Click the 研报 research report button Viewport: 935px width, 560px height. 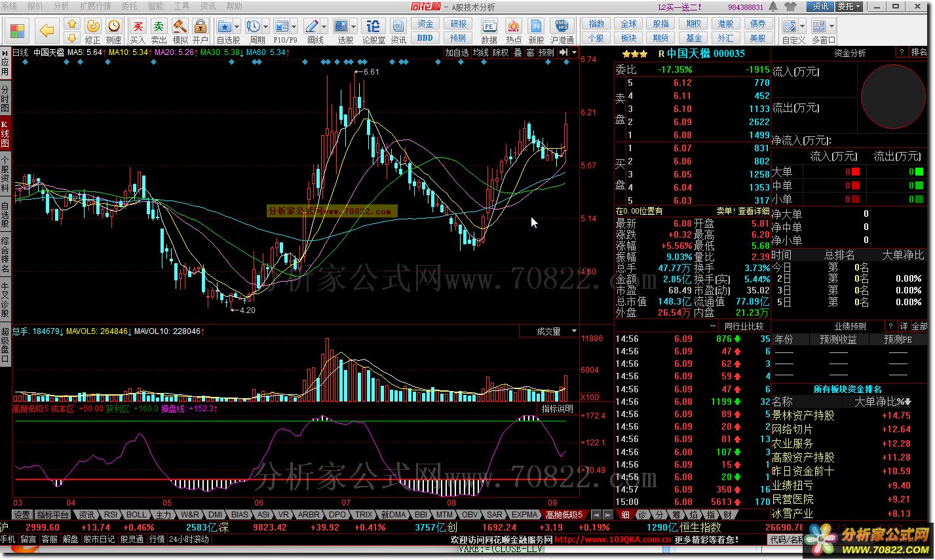coord(458,24)
